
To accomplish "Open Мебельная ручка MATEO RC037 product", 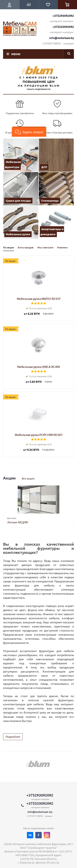I will click(39, 299).
